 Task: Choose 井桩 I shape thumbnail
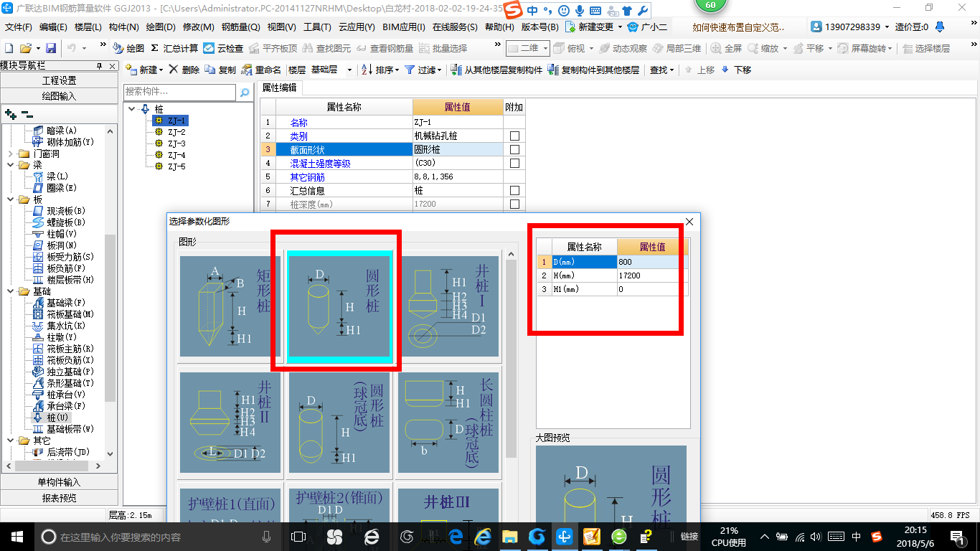[448, 306]
